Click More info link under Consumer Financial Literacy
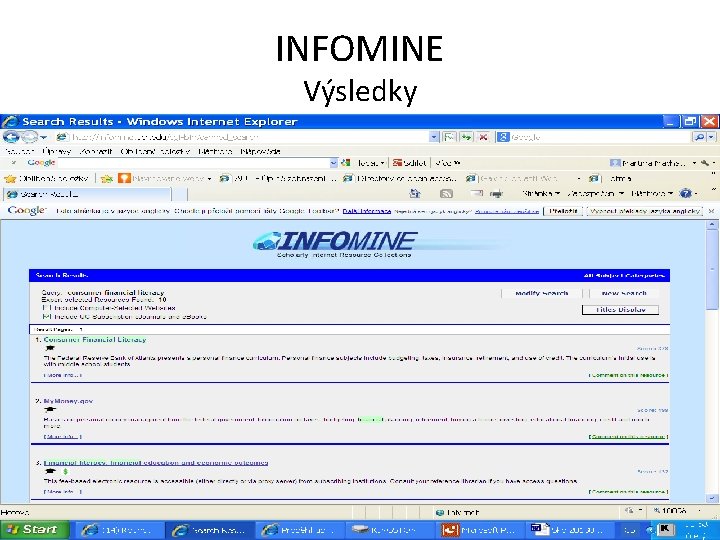The height and width of the screenshot is (540, 720). 62,375
